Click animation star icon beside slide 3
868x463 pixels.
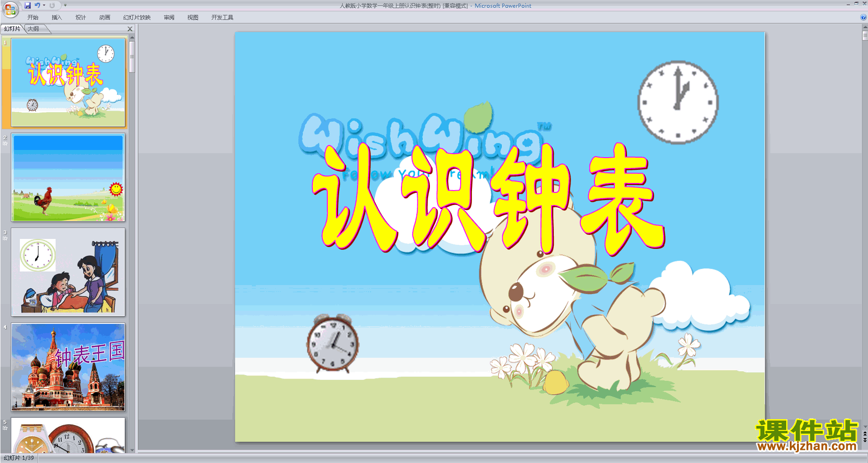(x=5, y=239)
